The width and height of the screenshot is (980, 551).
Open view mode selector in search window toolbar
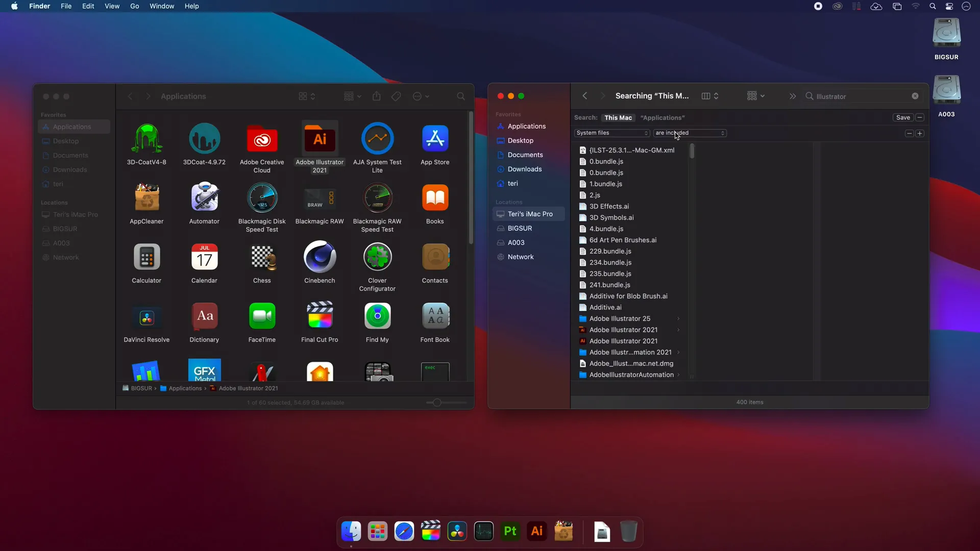[710, 96]
